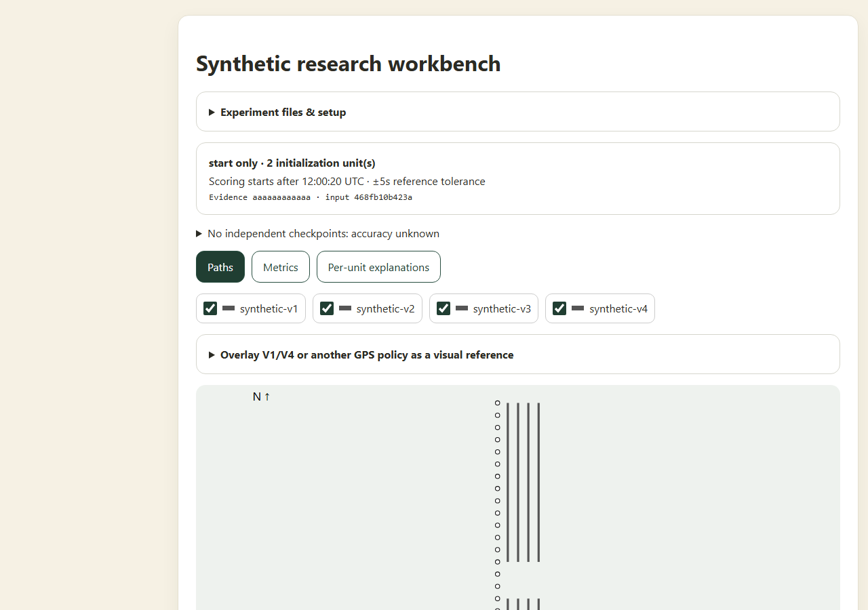Screen dimensions: 868x610
Task: Switch to the Paths tab
Action: pyautogui.click(x=220, y=267)
